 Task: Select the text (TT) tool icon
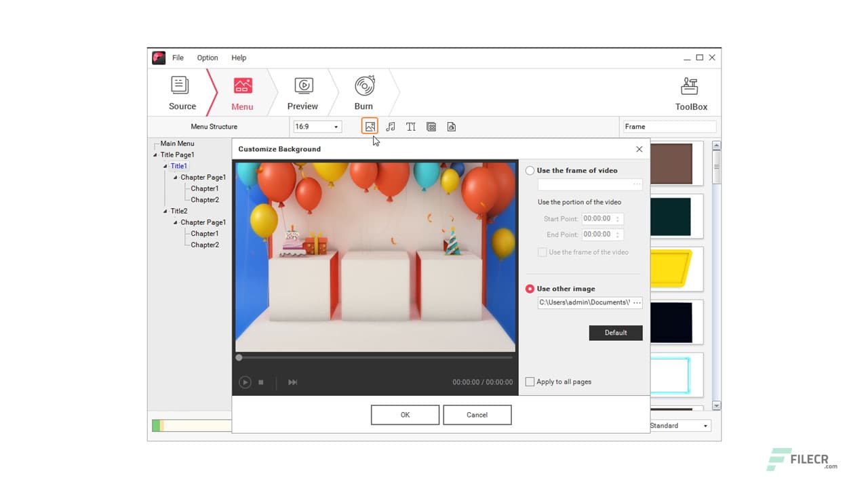click(x=411, y=126)
